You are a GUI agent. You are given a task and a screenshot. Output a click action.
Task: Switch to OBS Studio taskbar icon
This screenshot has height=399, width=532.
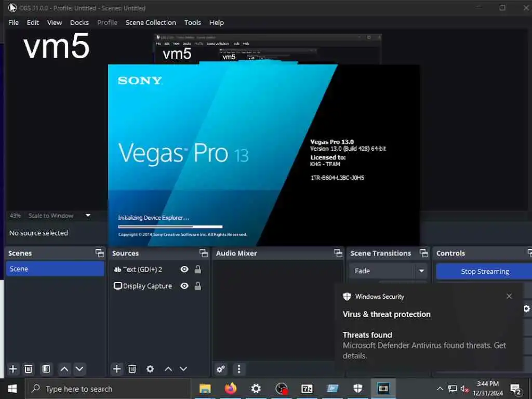pos(281,389)
